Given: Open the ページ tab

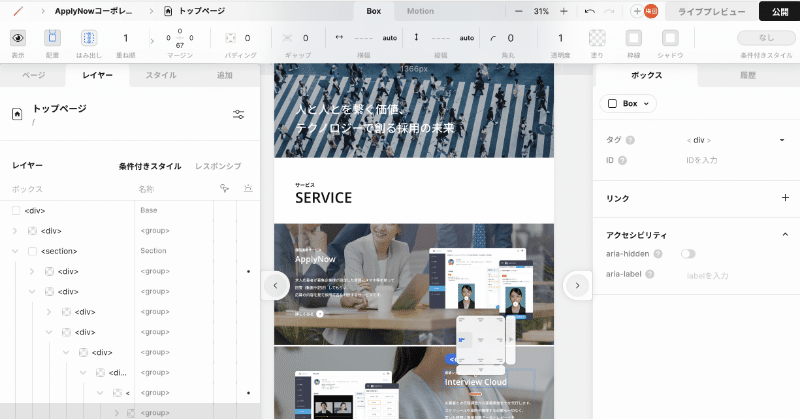Looking at the screenshot, I should pos(34,75).
